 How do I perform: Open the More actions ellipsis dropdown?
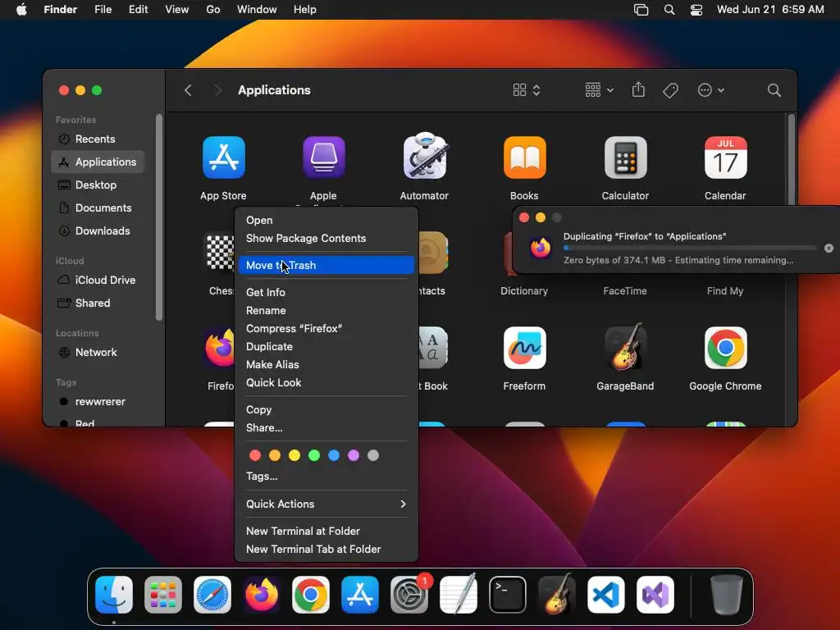[711, 90]
